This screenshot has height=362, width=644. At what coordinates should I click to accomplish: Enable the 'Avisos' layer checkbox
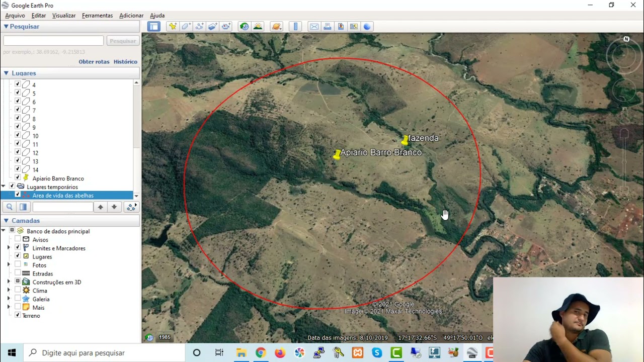coord(18,239)
